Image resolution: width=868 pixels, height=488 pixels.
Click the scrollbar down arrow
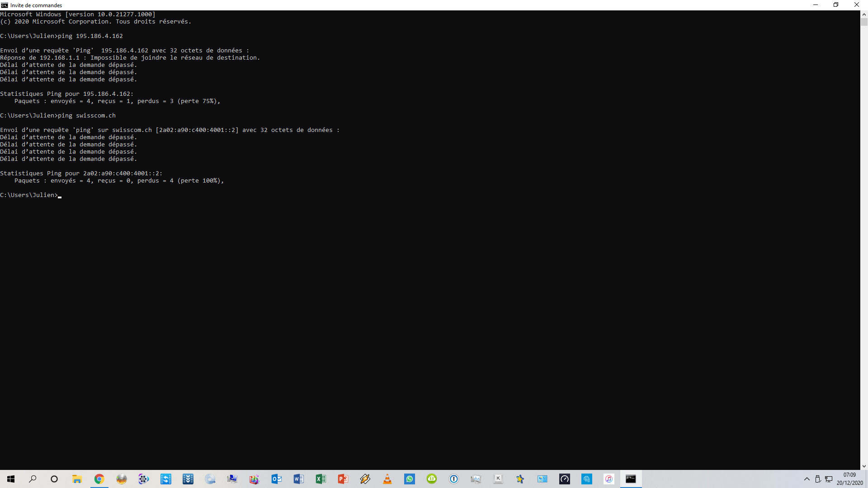(x=864, y=466)
